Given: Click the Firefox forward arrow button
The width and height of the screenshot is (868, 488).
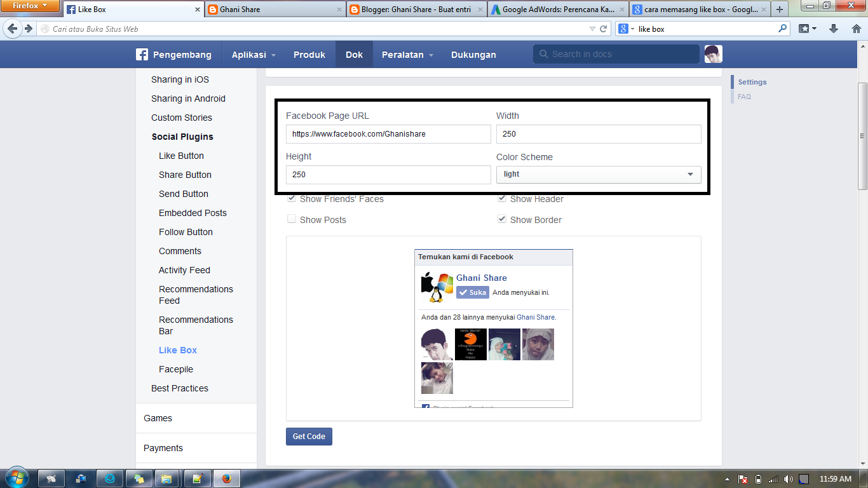Looking at the screenshot, I should (x=28, y=29).
